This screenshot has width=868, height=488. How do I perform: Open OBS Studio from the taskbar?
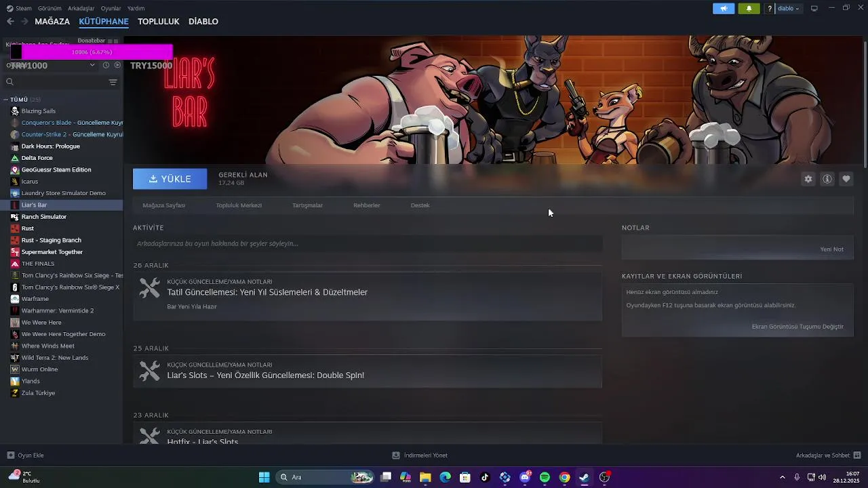click(x=604, y=477)
